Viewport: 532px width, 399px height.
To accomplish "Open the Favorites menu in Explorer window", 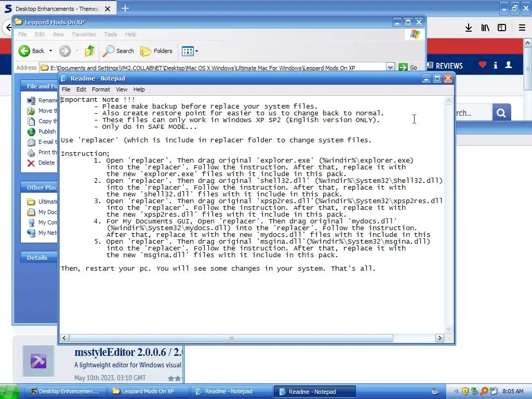I will [x=84, y=34].
